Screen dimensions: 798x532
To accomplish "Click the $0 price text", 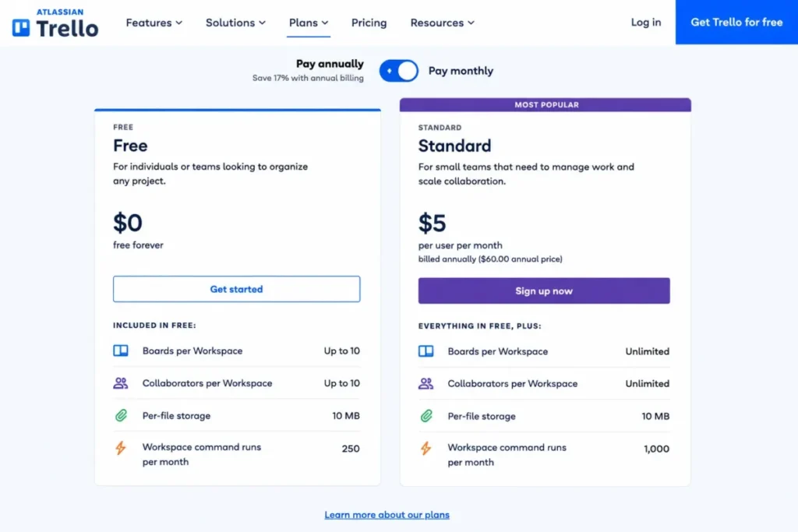I will pyautogui.click(x=128, y=222).
